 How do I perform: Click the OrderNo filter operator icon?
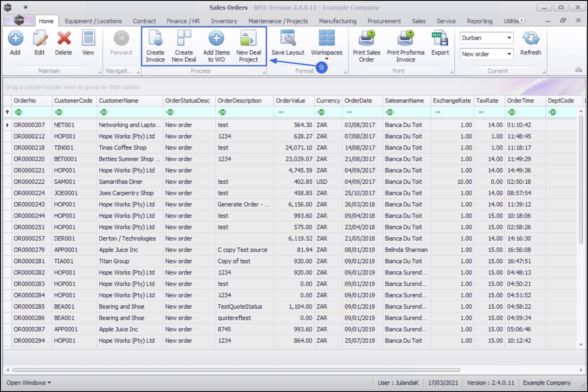(18, 112)
